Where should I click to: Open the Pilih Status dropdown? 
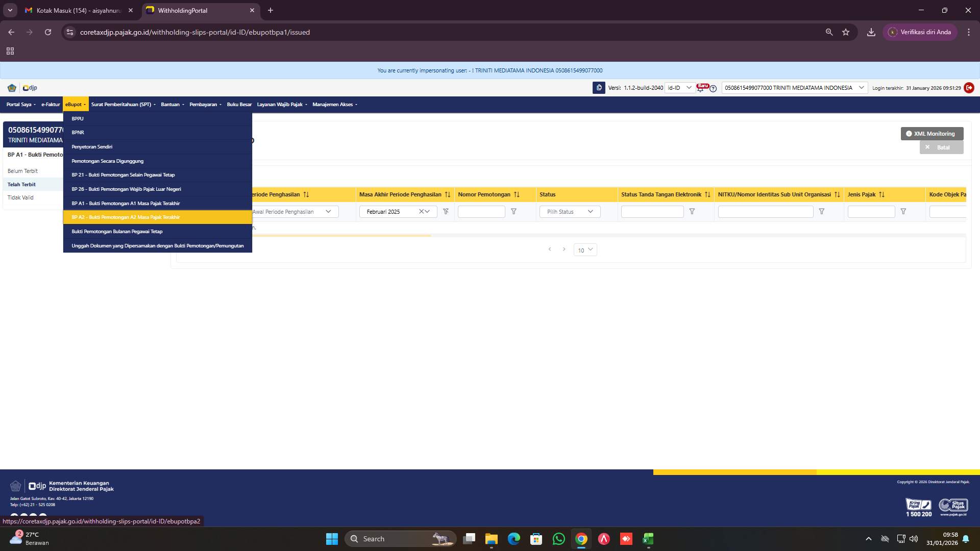click(570, 211)
